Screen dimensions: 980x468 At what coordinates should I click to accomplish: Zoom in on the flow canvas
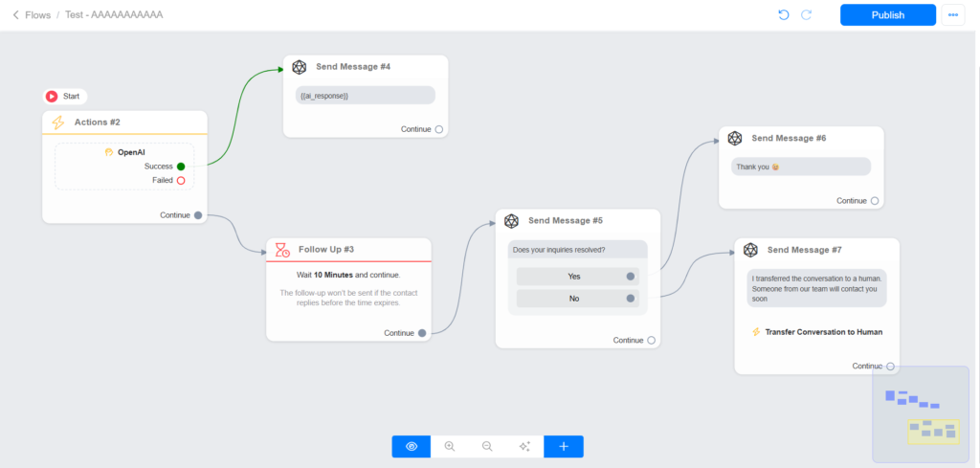(449, 446)
